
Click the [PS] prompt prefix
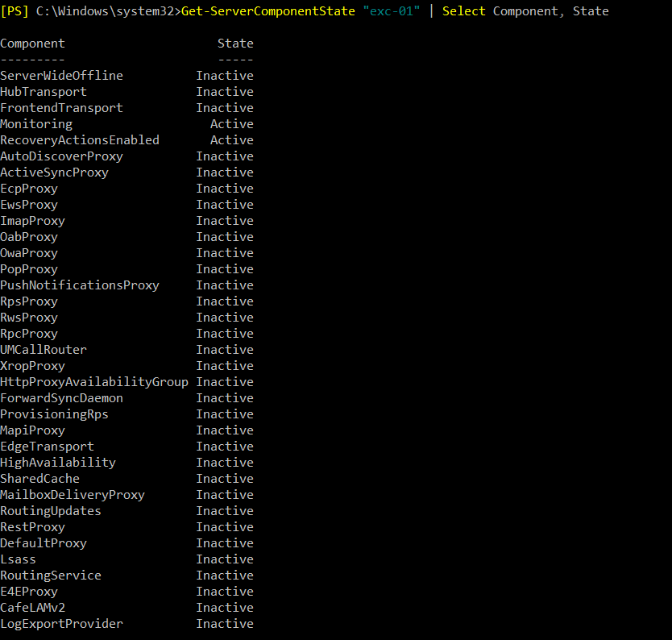coord(15,11)
